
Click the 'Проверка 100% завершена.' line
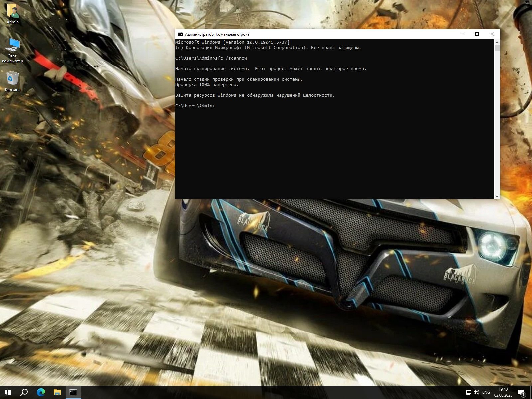(207, 85)
